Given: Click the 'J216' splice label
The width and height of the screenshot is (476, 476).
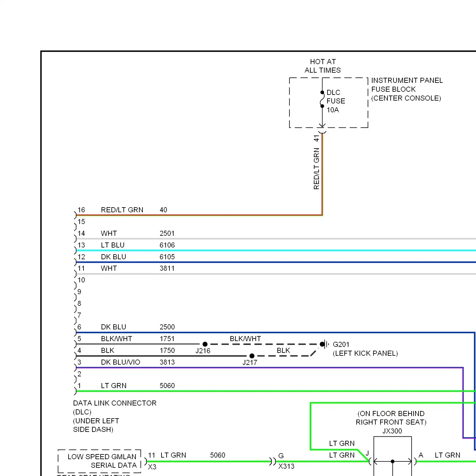Looking at the screenshot, I should [203, 351].
